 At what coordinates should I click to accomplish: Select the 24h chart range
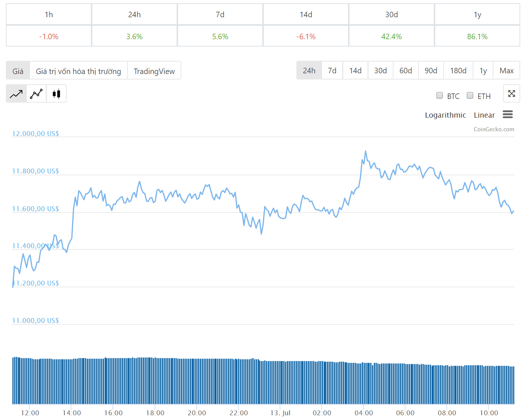click(x=309, y=70)
